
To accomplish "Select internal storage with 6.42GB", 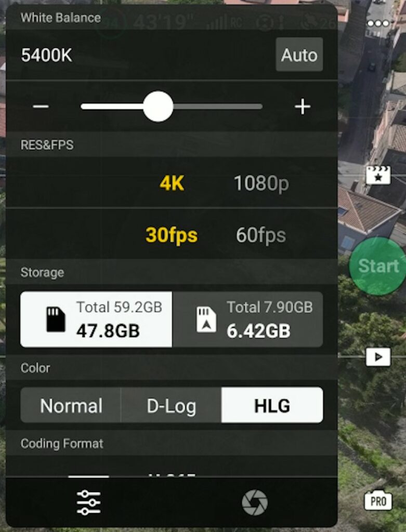I will click(247, 320).
